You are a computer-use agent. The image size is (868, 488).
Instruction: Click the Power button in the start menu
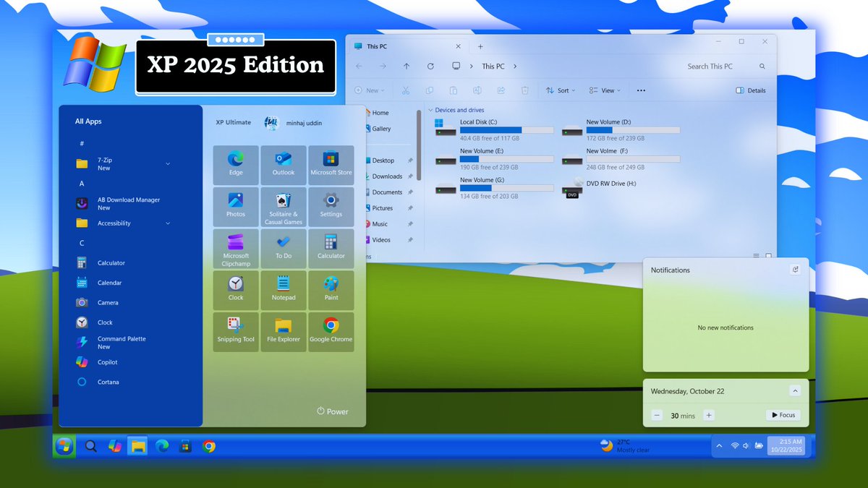pos(332,411)
